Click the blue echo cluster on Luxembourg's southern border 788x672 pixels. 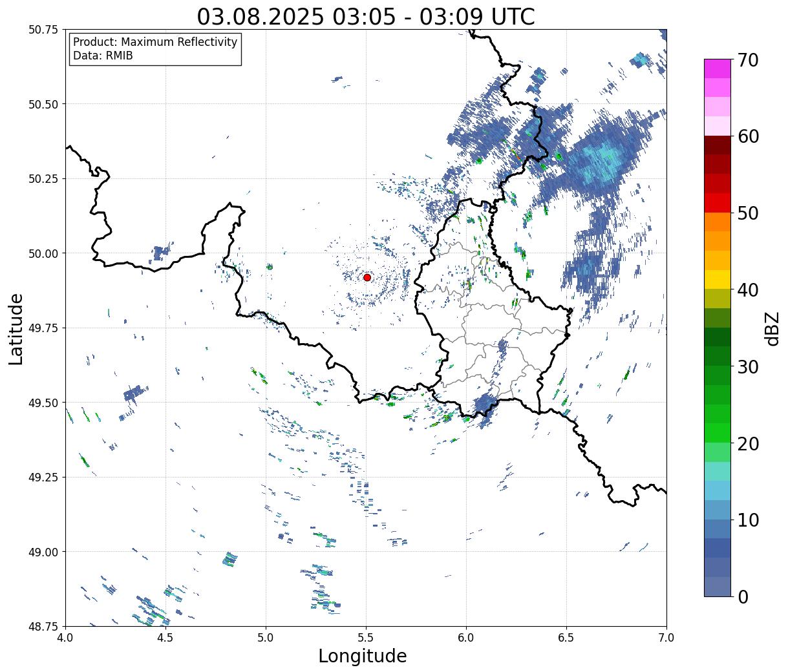tap(484, 406)
